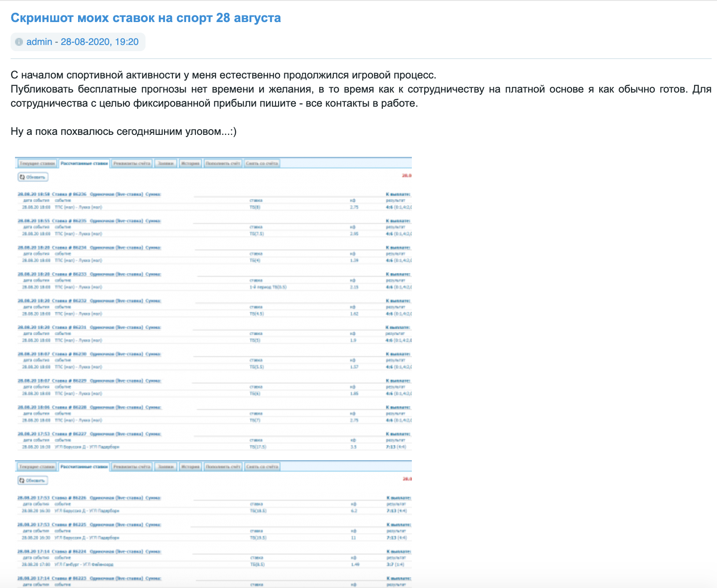Open 'Реквизиты счёта' tab in first screenshot
This screenshot has width=717, height=588.
132,164
